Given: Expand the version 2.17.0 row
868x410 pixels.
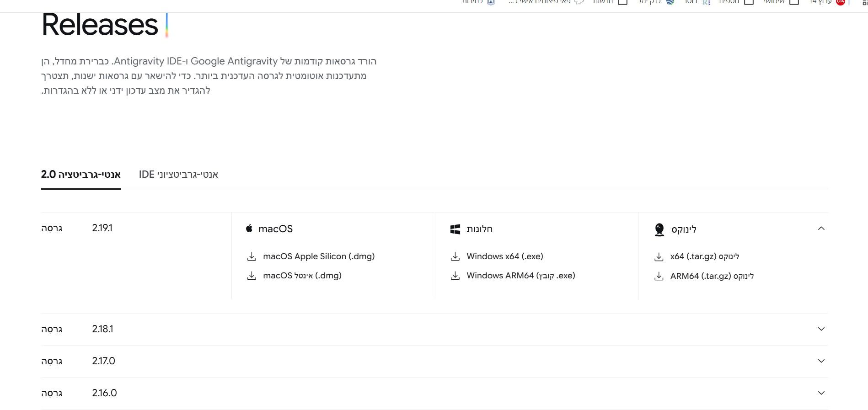Looking at the screenshot, I should [x=821, y=361].
